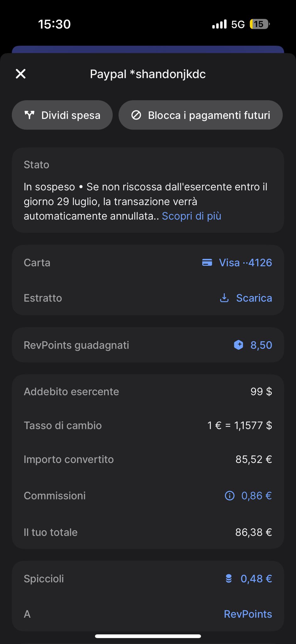Tap the home indicator bar

pyautogui.click(x=148, y=636)
